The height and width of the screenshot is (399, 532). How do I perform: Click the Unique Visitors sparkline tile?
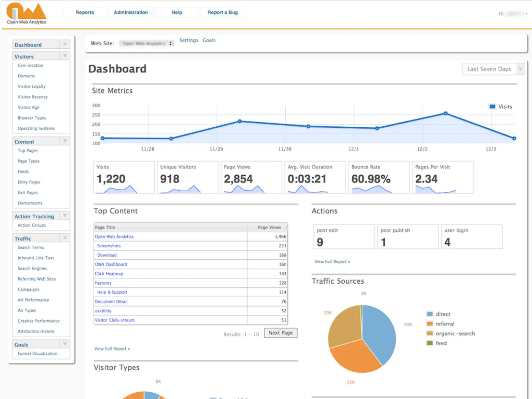188,177
